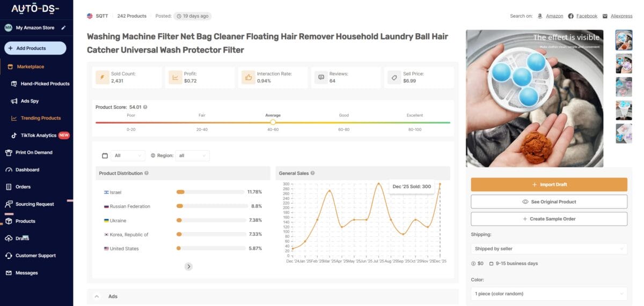Go to Print On Demand

pos(34,152)
